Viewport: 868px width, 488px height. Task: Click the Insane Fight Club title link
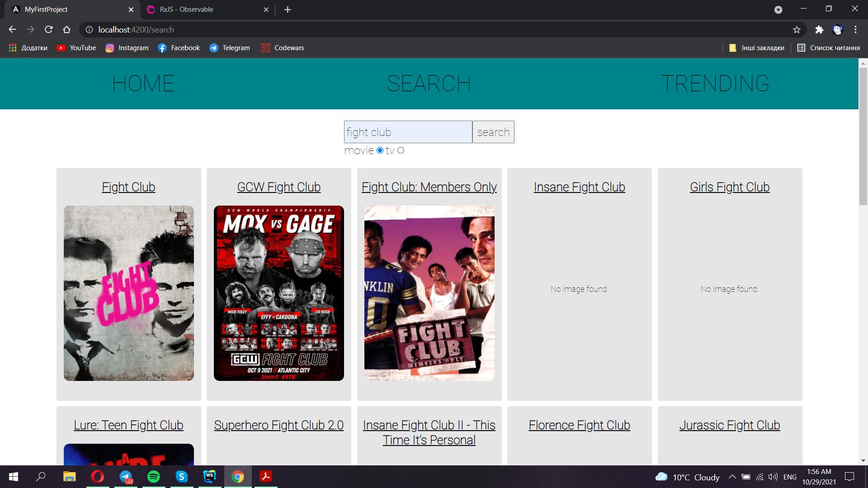pos(580,187)
